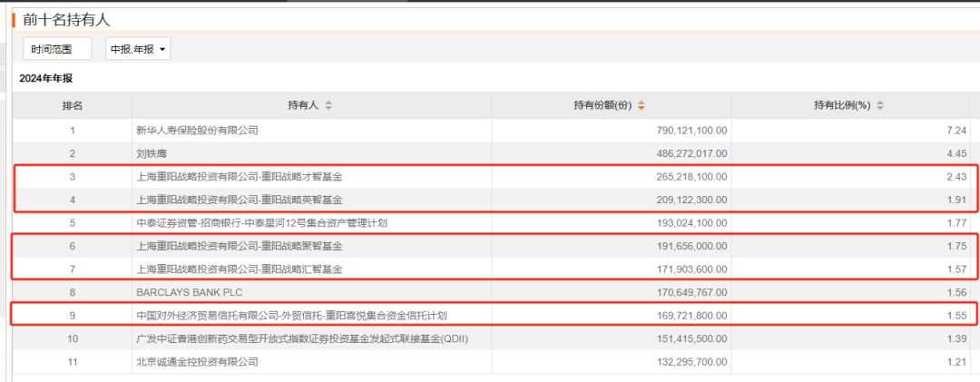Click holding ratio 1.77
Image resolution: width=980 pixels, height=382 pixels.
tap(958, 223)
